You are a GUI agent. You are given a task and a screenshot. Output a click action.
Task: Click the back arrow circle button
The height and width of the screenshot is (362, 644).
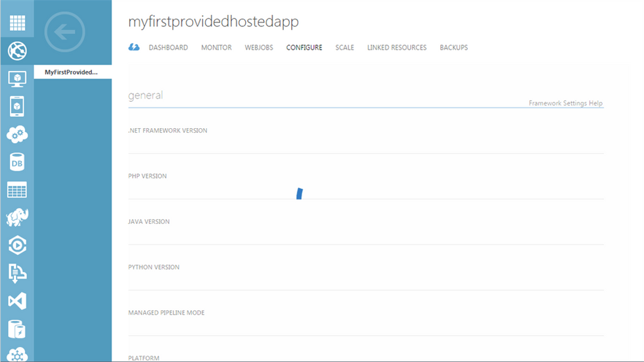[x=64, y=32]
